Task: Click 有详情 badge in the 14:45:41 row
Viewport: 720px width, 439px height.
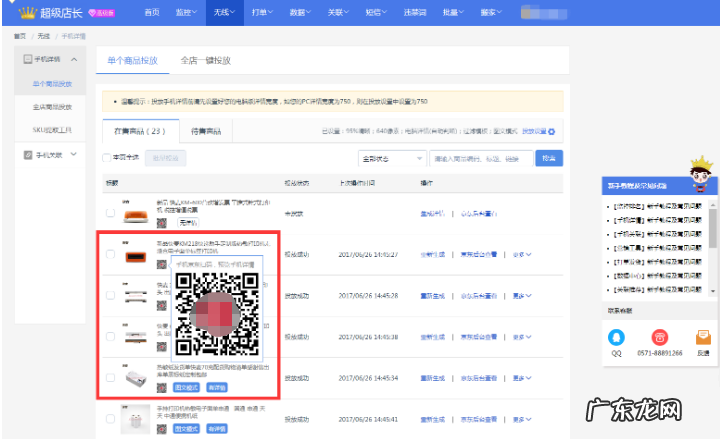Action: [217, 429]
